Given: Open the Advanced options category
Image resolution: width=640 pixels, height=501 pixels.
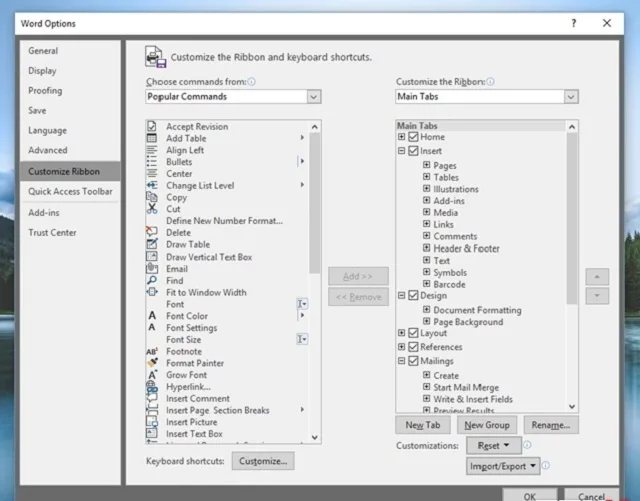Looking at the screenshot, I should coord(70,150).
